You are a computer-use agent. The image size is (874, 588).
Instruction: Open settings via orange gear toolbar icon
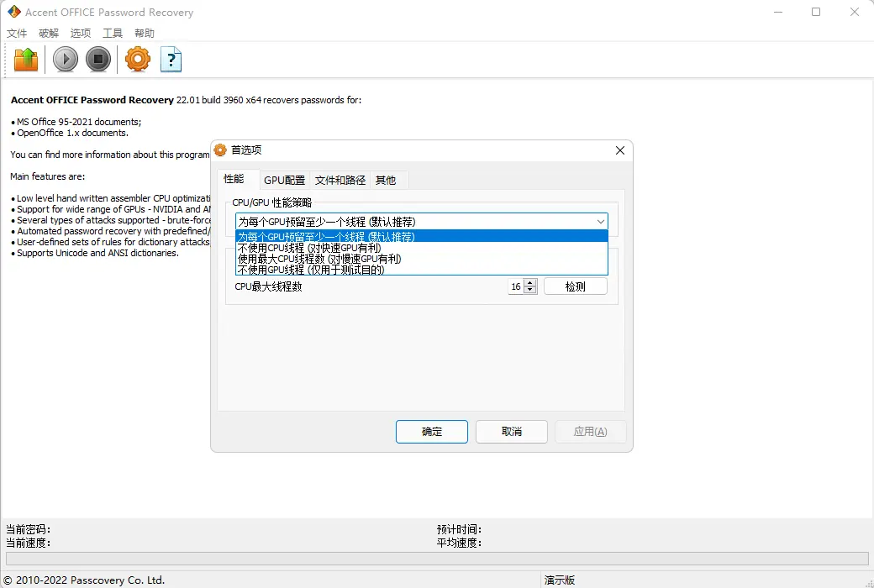[x=138, y=59]
